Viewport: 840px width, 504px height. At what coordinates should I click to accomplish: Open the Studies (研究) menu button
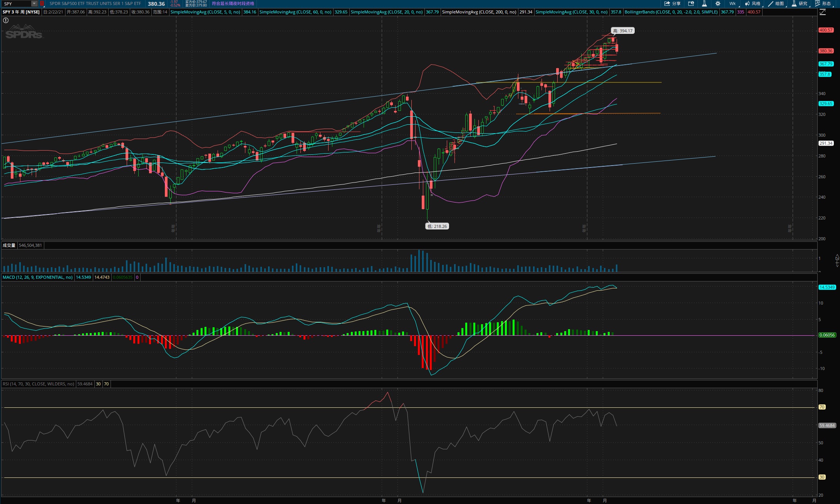click(x=800, y=3)
